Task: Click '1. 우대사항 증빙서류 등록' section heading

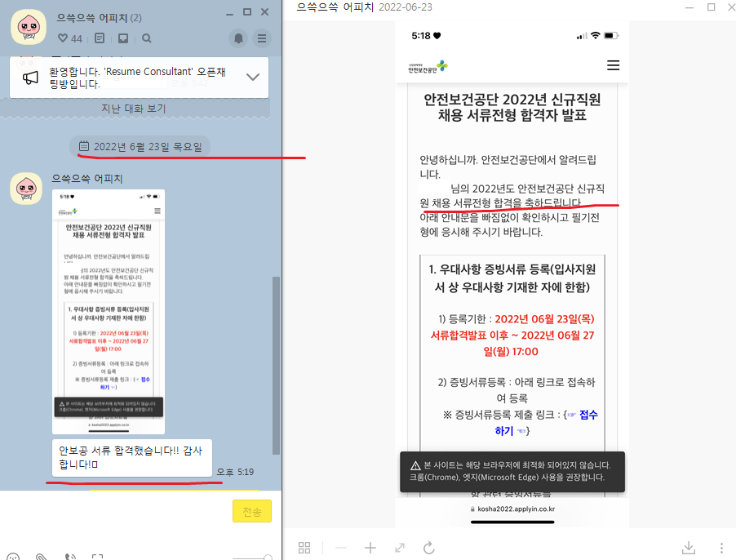Action: click(512, 278)
